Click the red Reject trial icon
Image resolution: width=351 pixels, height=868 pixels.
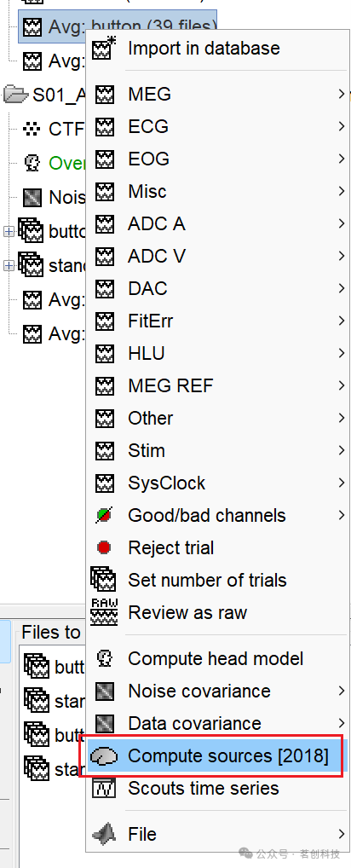[104, 547]
